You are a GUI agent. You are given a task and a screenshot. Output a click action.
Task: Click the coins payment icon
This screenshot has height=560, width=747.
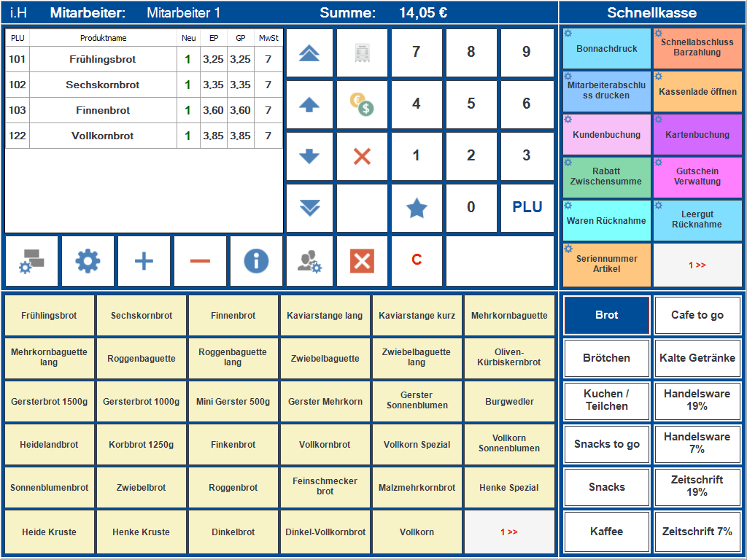click(x=362, y=104)
